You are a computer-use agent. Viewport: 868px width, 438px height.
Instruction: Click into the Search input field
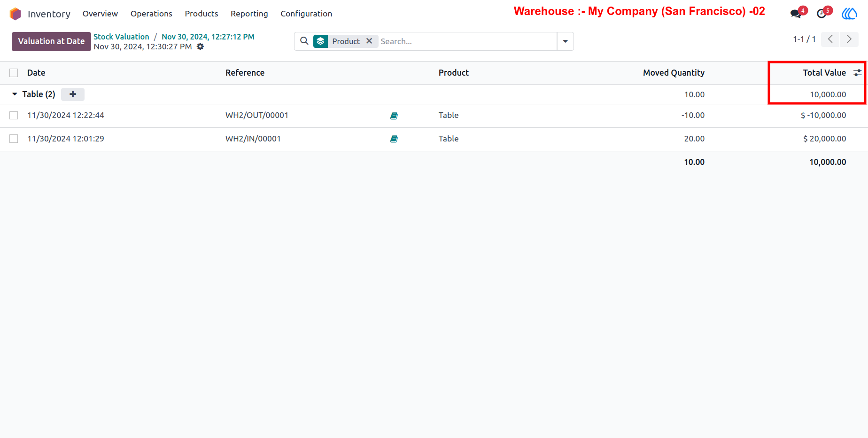click(467, 41)
